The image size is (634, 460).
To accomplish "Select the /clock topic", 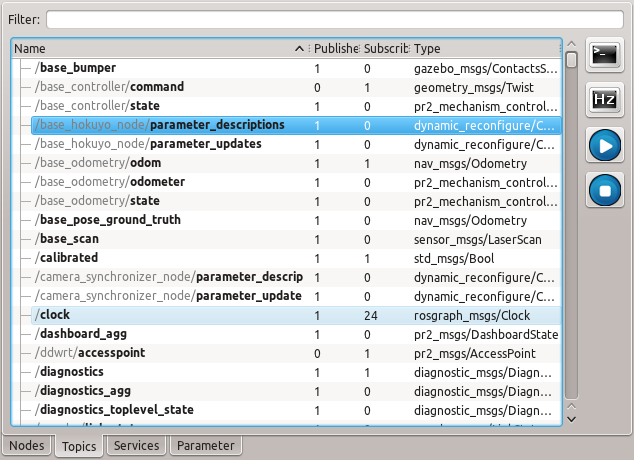I will point(296,315).
